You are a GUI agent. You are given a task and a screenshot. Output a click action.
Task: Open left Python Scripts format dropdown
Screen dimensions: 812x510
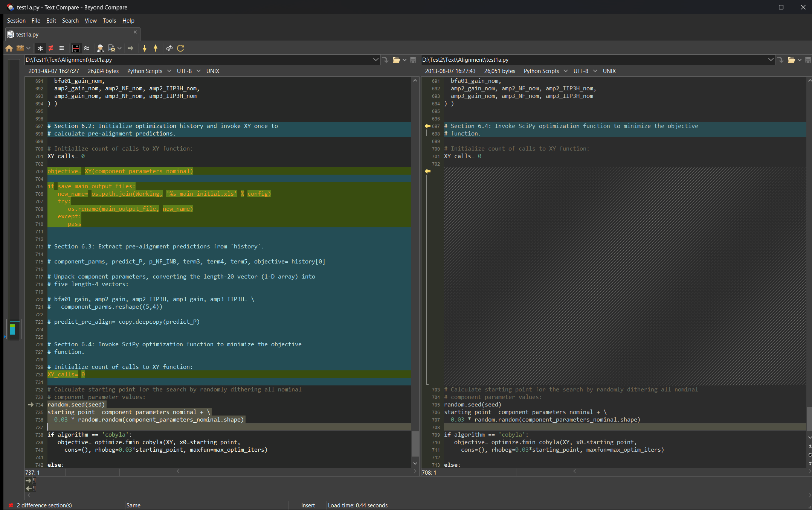[x=149, y=71]
